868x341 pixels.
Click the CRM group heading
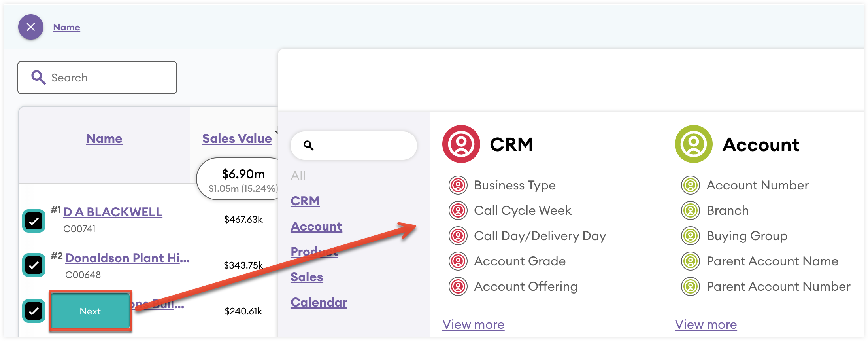click(512, 144)
